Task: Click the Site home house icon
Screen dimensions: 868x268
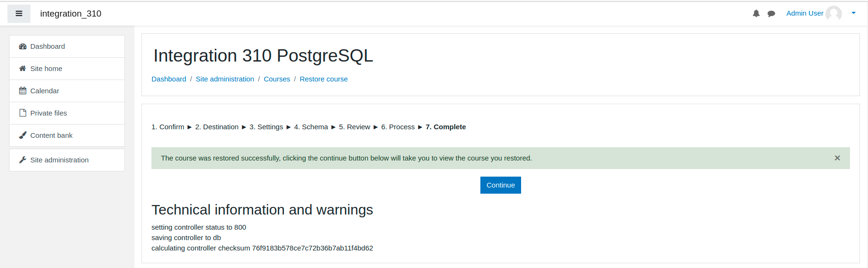Action: click(23, 69)
